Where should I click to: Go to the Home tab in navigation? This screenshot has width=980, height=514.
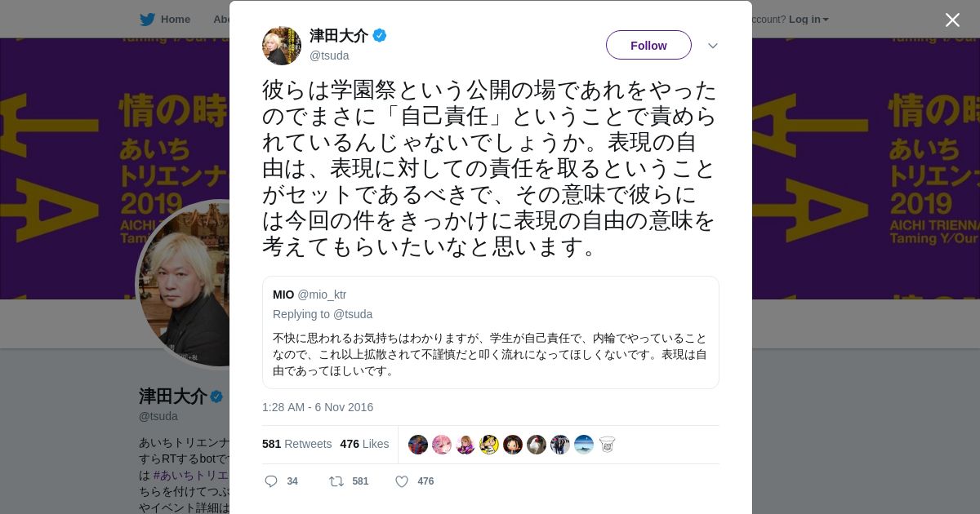point(175,20)
